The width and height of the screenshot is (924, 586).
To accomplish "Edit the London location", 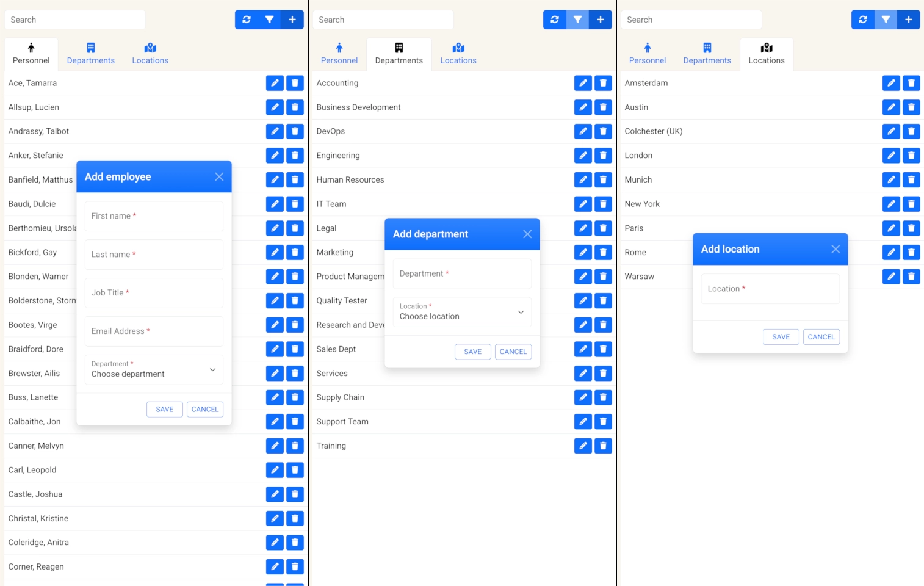I will (891, 156).
